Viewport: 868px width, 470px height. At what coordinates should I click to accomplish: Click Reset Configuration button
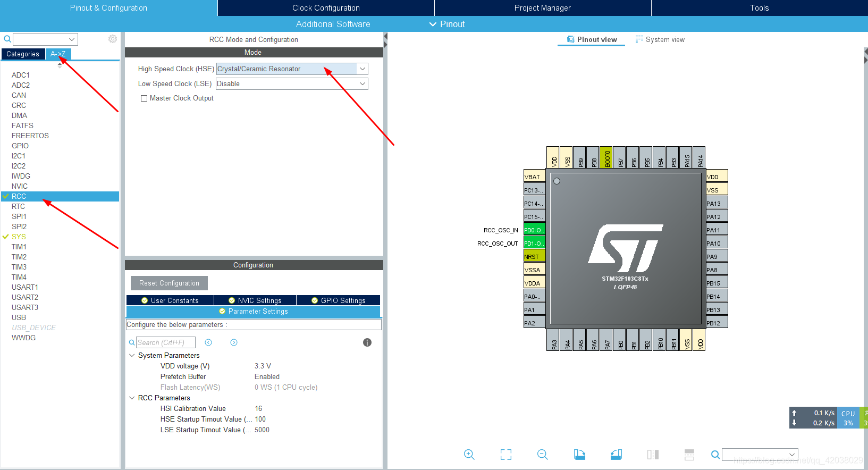tap(169, 283)
